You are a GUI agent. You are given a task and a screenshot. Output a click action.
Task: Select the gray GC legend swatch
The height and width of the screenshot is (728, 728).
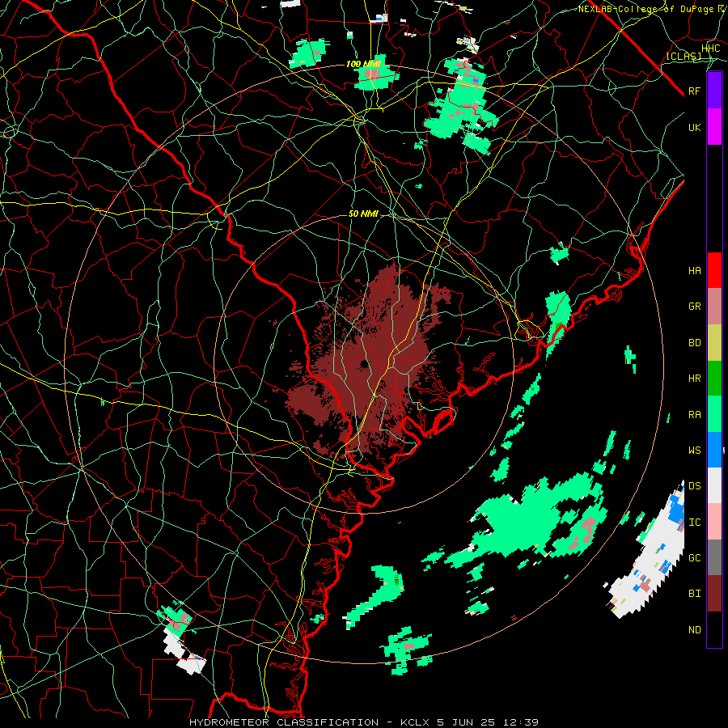click(x=714, y=557)
